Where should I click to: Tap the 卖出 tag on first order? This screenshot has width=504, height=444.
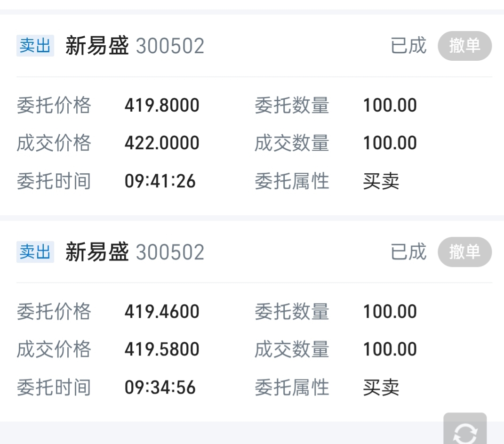point(35,46)
